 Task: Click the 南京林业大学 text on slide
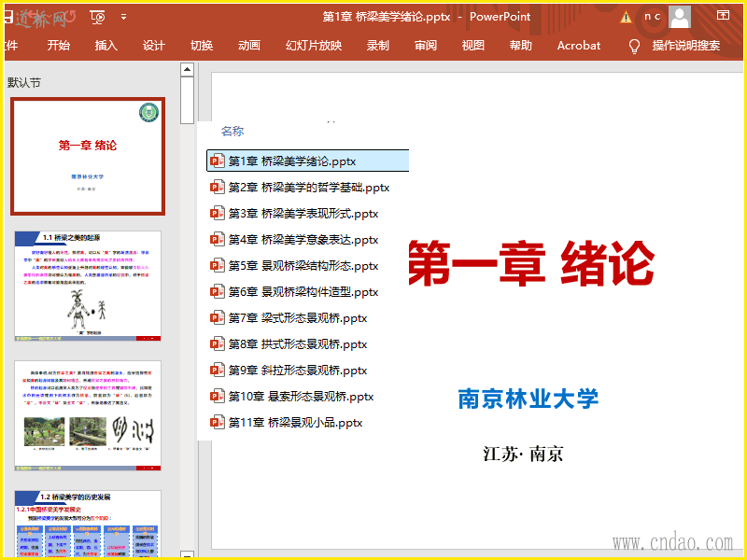click(529, 399)
